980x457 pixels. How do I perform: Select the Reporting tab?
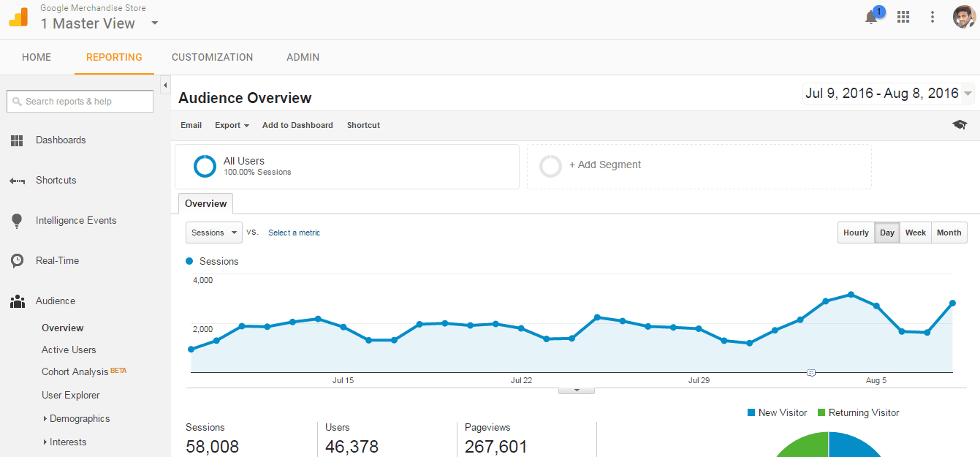point(114,57)
